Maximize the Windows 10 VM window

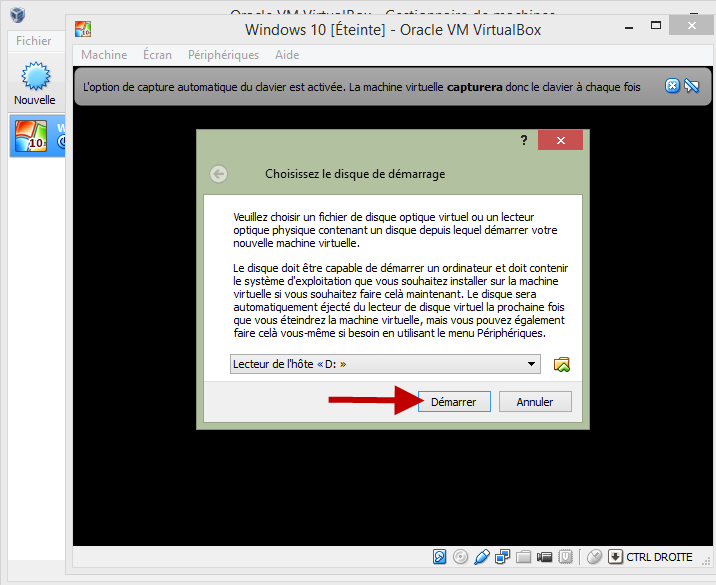pyautogui.click(x=656, y=26)
